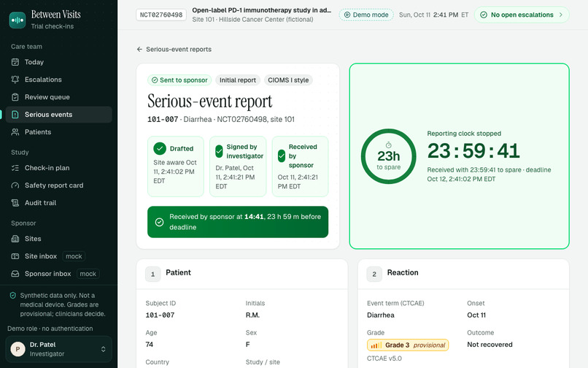Viewport: 588px width, 368px height.
Task: Click Dr. Patel's avatar circle
Action: [x=18, y=349]
